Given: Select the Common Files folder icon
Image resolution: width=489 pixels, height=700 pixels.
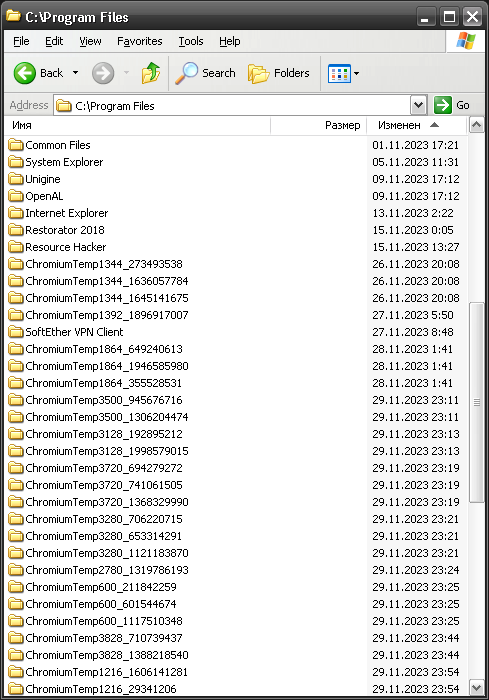Looking at the screenshot, I should pos(16,145).
